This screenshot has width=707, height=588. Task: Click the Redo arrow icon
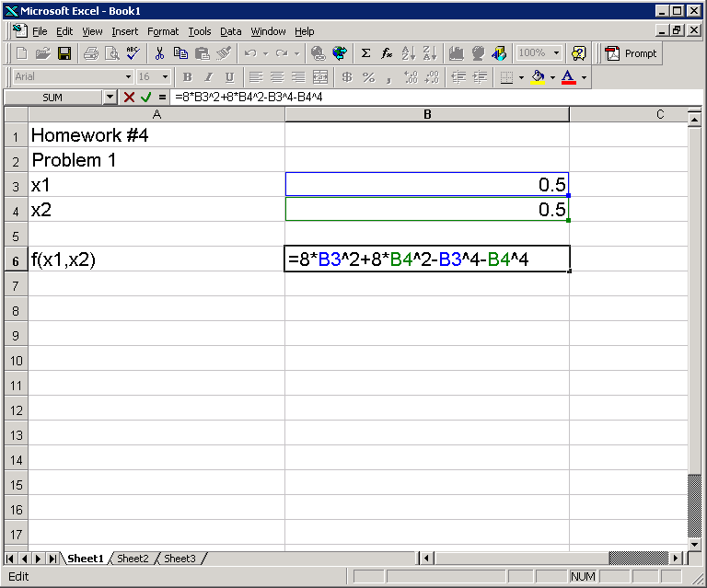pyautogui.click(x=283, y=53)
